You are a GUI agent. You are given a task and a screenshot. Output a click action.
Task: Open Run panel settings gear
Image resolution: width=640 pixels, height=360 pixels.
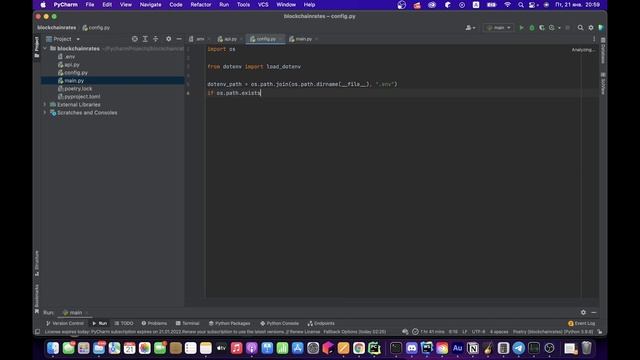(x=583, y=312)
